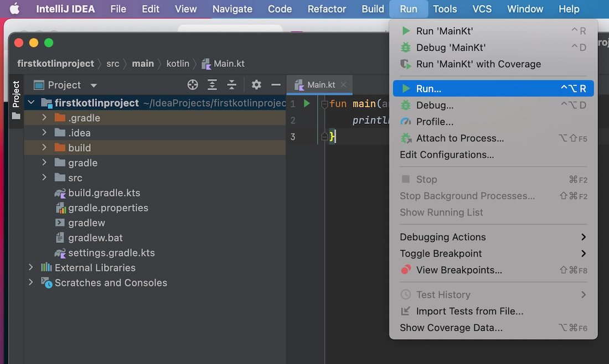This screenshot has width=609, height=364.
Task: Click the Apple logo in menu bar
Action: pos(14,8)
